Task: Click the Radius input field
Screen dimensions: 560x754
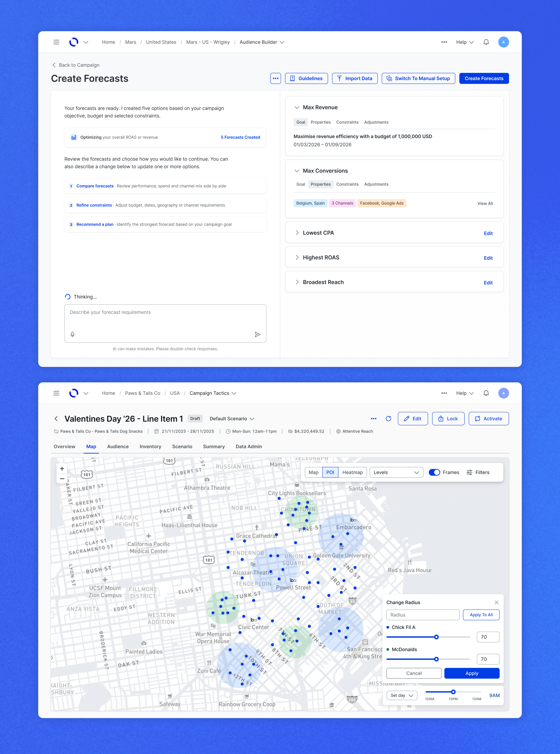Action: [x=423, y=615]
